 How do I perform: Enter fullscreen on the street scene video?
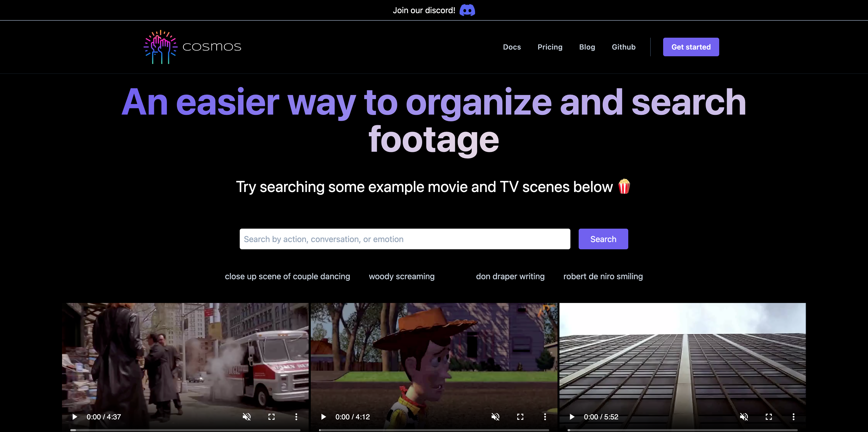(x=271, y=417)
